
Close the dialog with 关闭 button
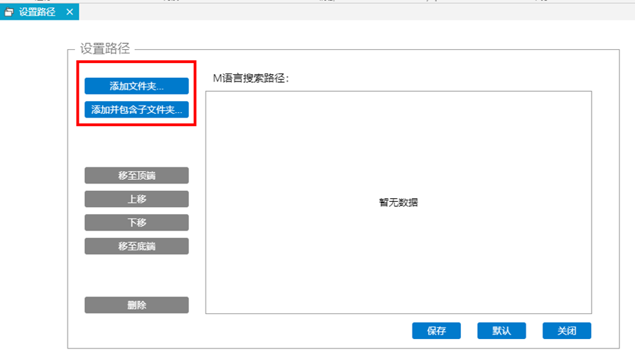click(x=567, y=330)
